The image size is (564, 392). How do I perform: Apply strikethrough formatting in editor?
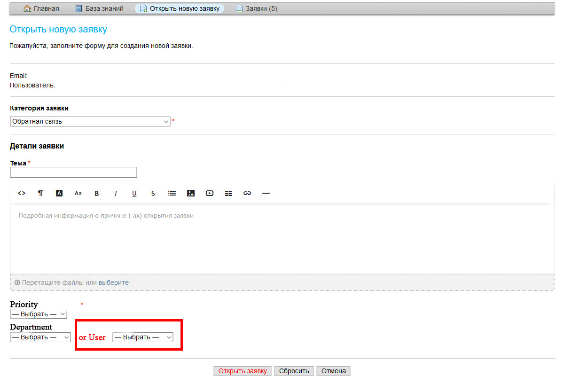(153, 193)
